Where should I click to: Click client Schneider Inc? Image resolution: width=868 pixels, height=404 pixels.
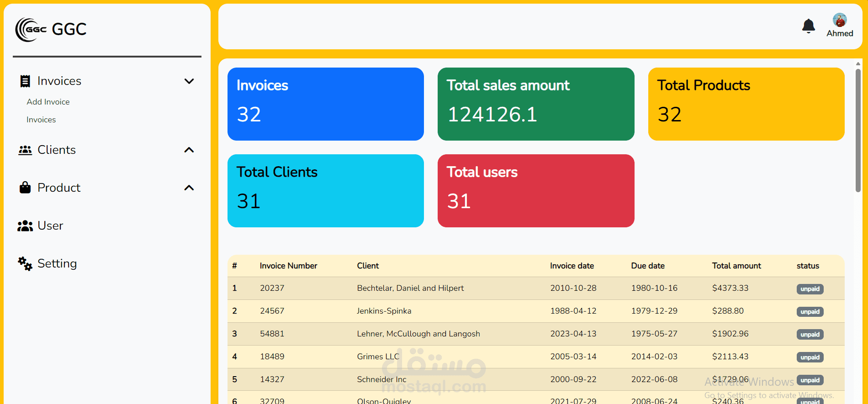coord(381,379)
